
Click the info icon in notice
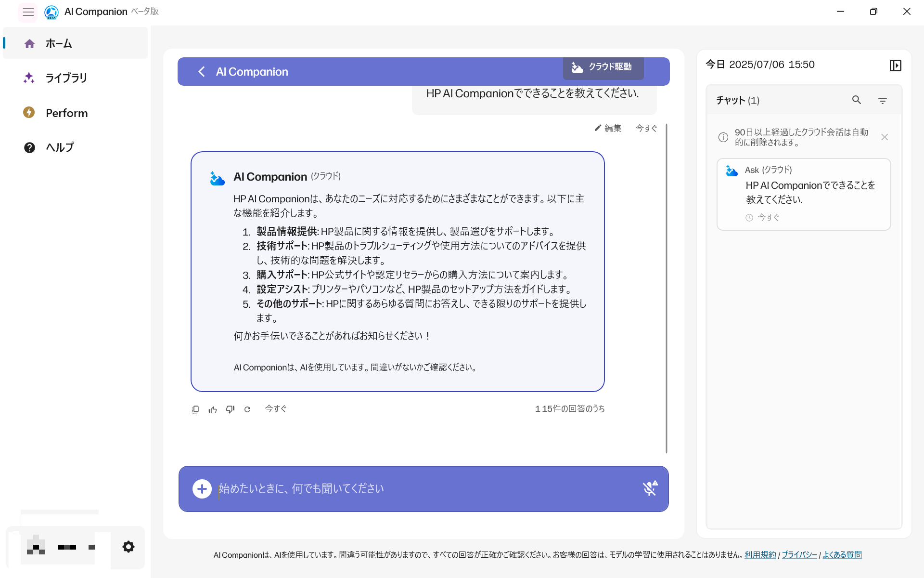pyautogui.click(x=723, y=137)
